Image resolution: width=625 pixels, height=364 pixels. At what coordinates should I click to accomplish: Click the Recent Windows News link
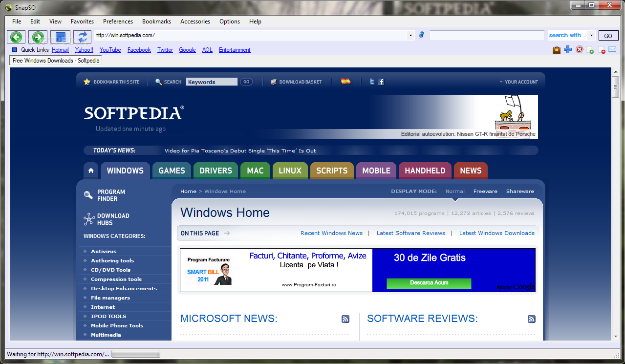click(x=331, y=233)
